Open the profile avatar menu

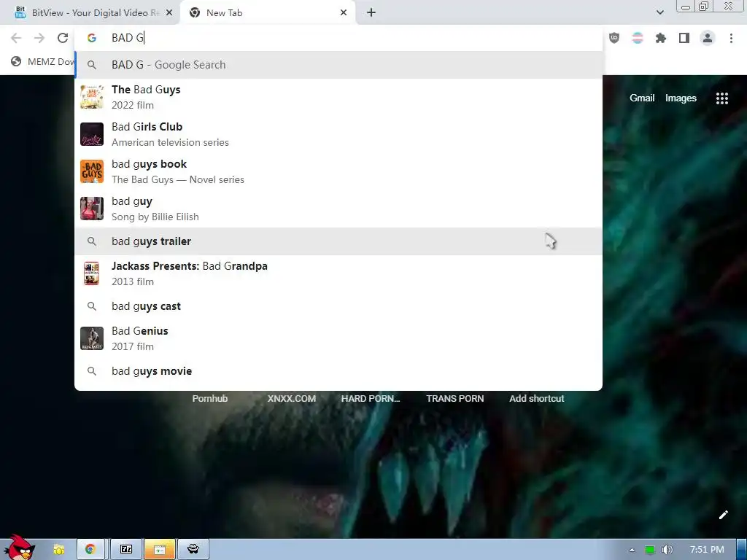pyautogui.click(x=708, y=38)
